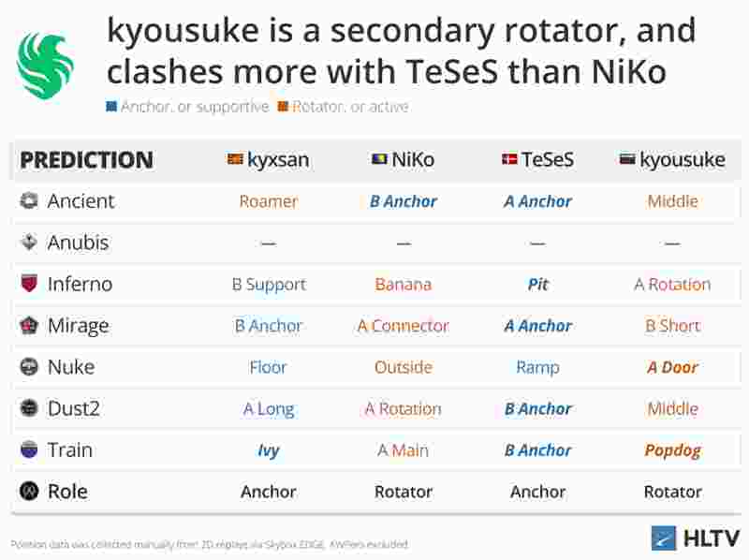Click the blue Anchor legend swatch
This screenshot has height=560, width=749.
[x=111, y=107]
